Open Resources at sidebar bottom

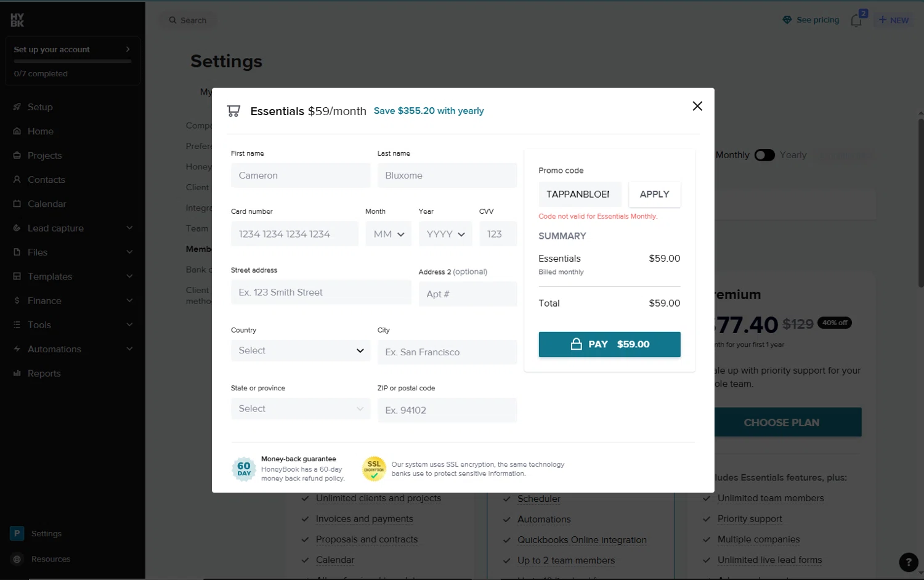pyautogui.click(x=51, y=559)
